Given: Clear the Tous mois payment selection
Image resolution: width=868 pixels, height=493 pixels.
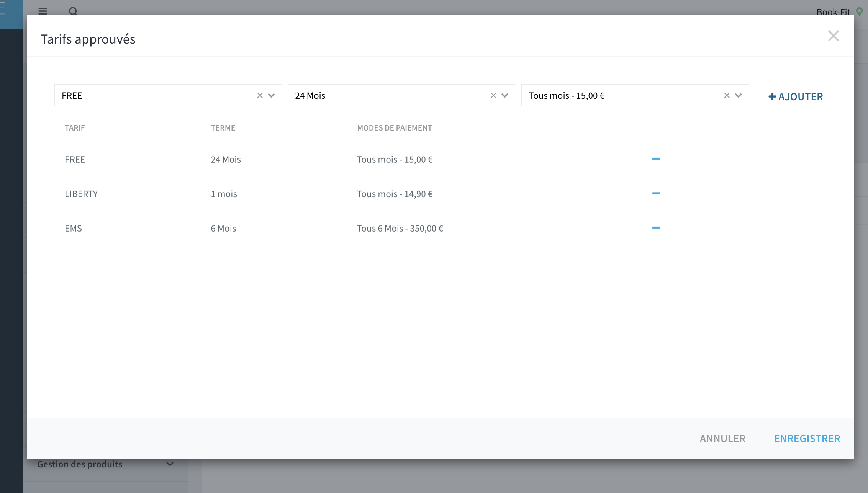Looking at the screenshot, I should (x=727, y=95).
